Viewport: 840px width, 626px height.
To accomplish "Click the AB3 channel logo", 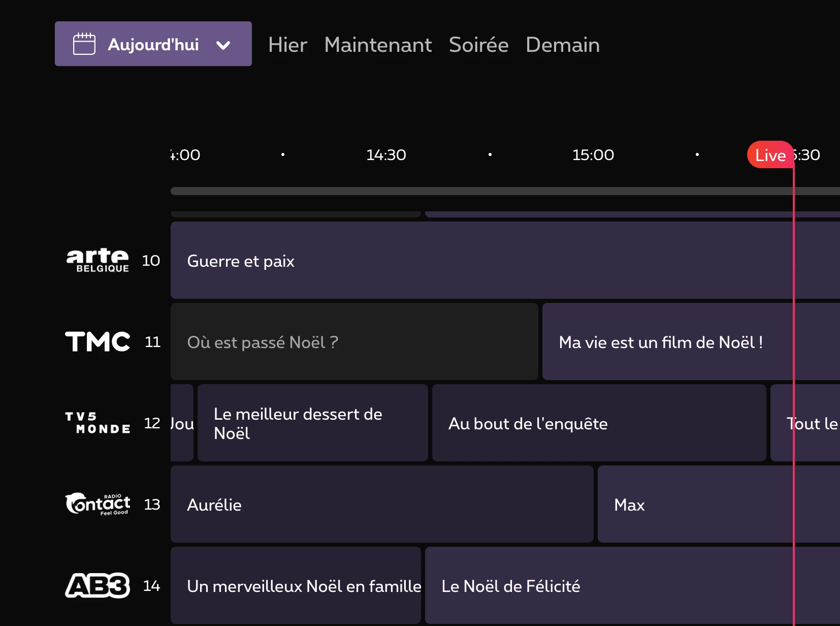I will [x=98, y=585].
